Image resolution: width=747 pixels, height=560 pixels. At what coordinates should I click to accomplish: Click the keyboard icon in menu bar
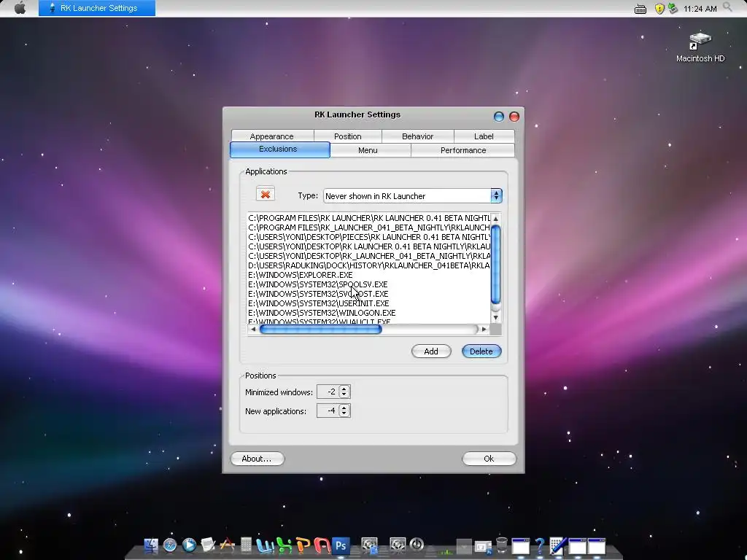point(640,9)
